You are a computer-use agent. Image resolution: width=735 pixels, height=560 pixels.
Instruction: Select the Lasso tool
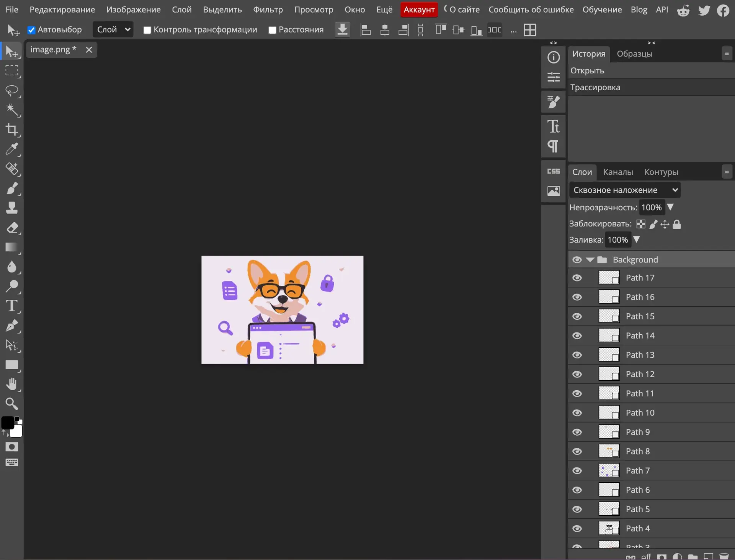coord(12,91)
